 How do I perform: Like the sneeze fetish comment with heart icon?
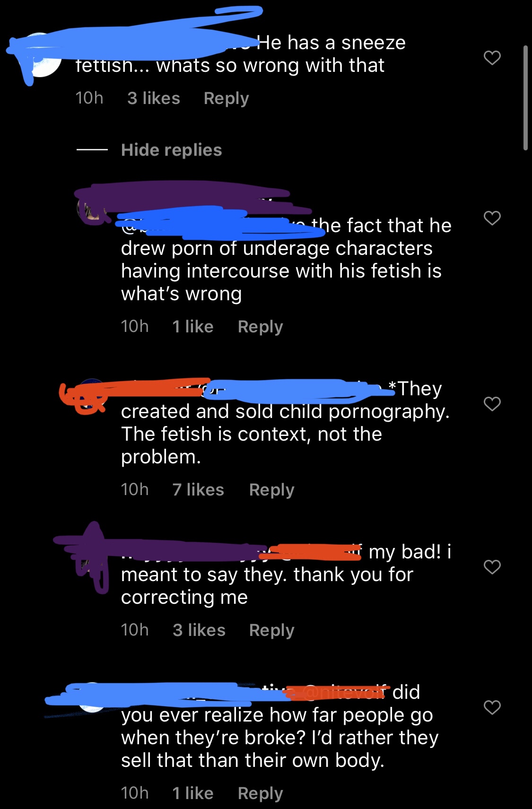pos(492,58)
